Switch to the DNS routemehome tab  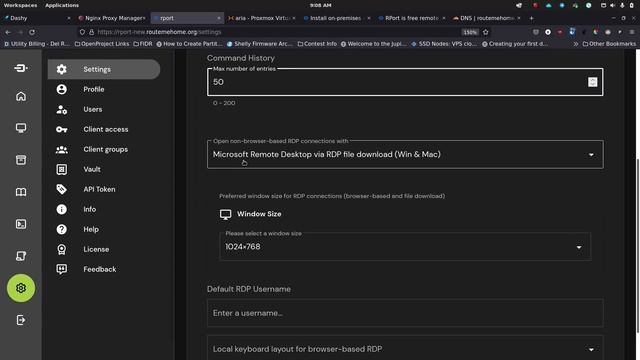pos(486,18)
